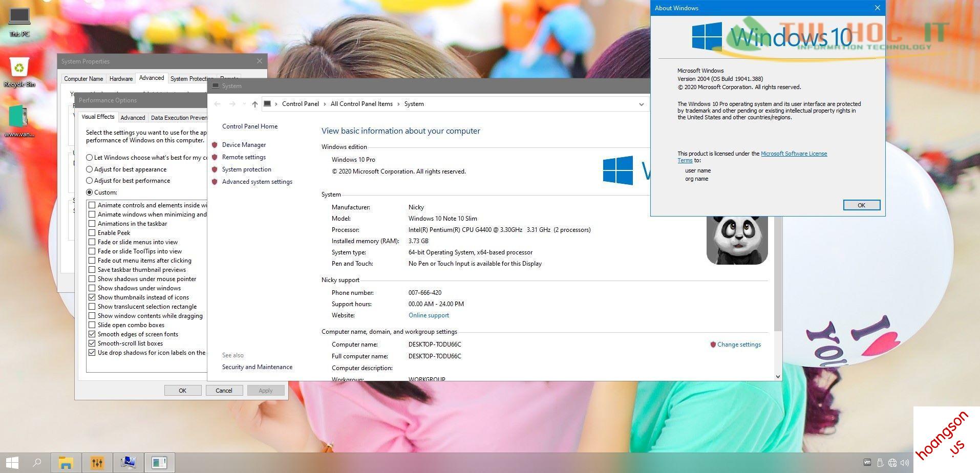
Task: Expand chevron after All Control Panel Items
Action: [398, 104]
